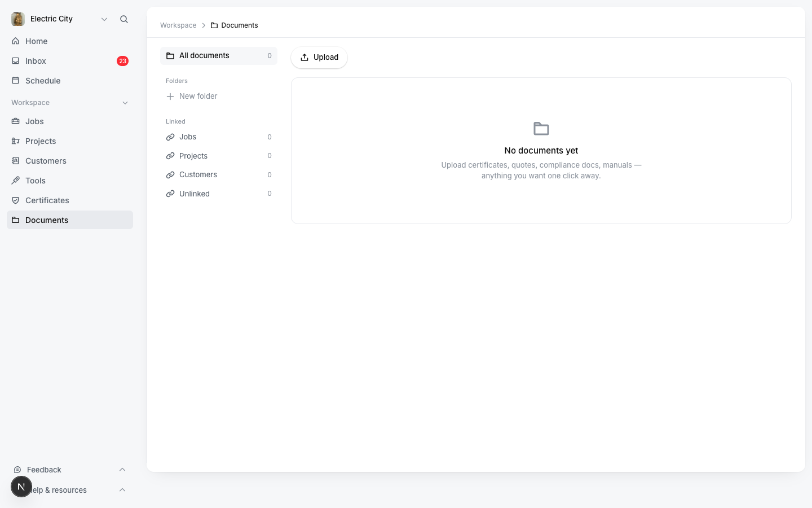
Task: Filter by linked Jobs documents
Action: click(x=219, y=137)
